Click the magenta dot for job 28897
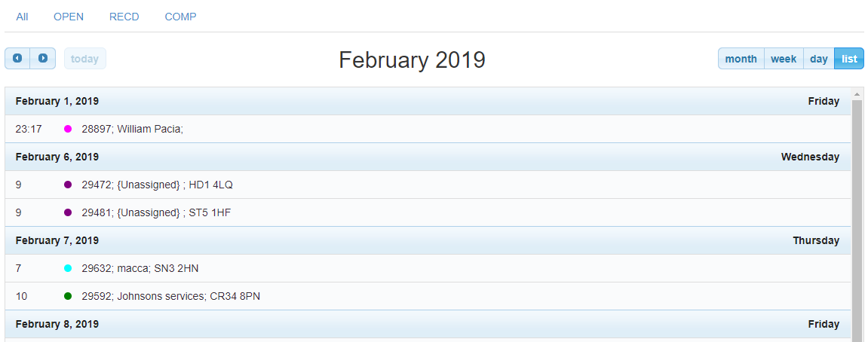The height and width of the screenshot is (342, 868). click(68, 129)
